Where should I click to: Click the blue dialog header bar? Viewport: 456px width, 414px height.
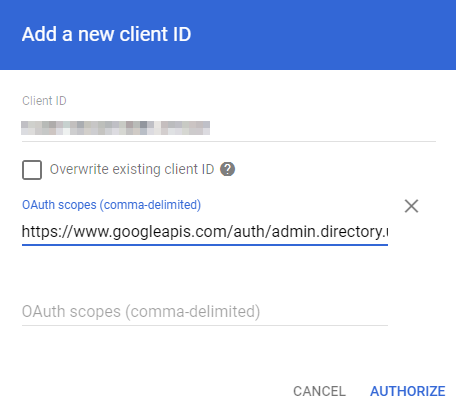coord(228,35)
